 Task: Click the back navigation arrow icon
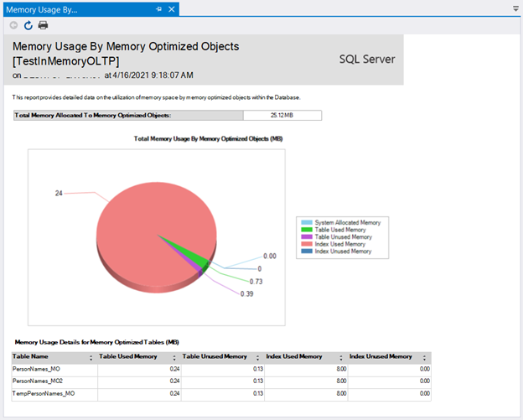coord(13,25)
